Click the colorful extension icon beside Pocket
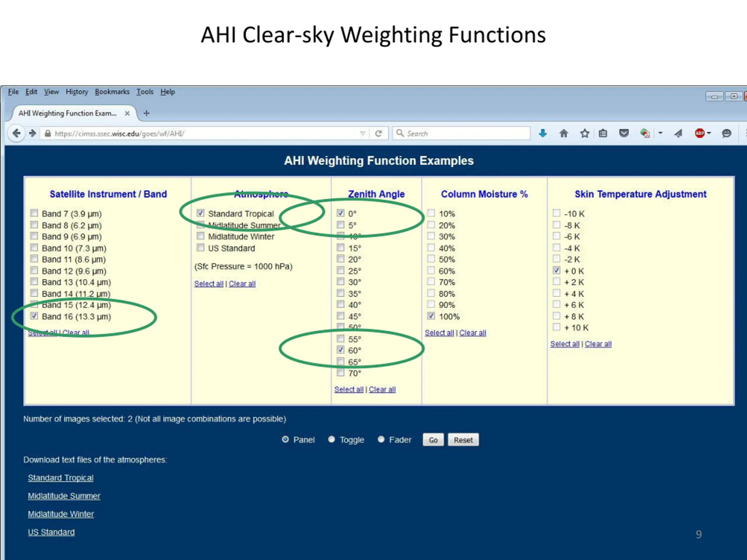 click(x=645, y=133)
